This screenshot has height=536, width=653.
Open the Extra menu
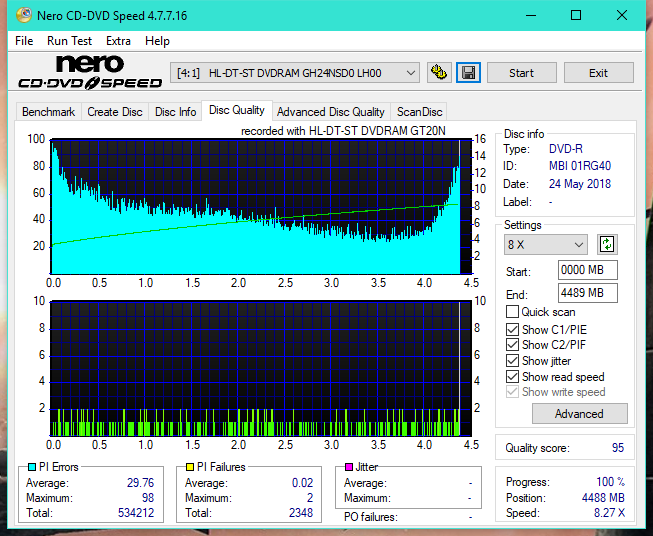tap(118, 41)
